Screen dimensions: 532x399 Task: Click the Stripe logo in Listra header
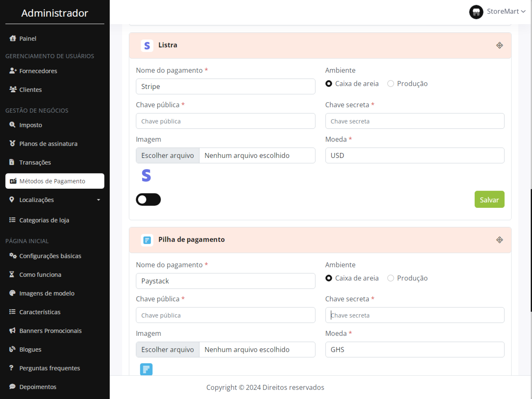click(147, 45)
